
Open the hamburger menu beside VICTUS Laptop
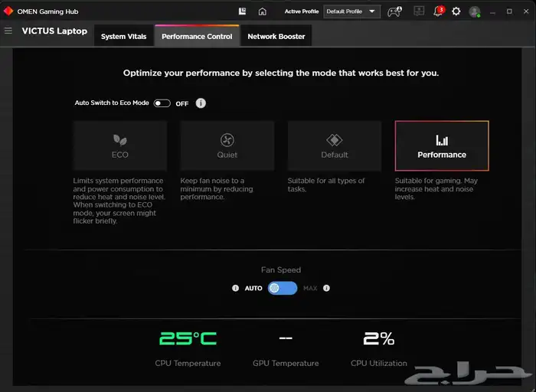(x=8, y=31)
